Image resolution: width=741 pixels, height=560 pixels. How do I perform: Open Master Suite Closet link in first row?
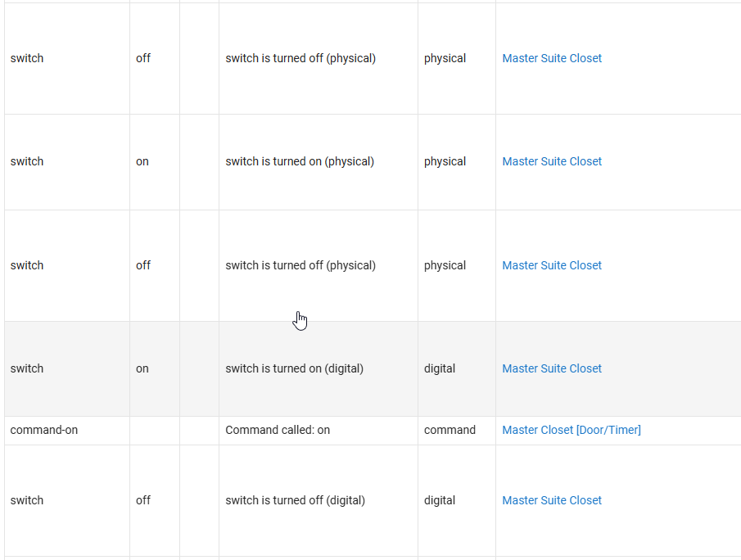coord(552,58)
